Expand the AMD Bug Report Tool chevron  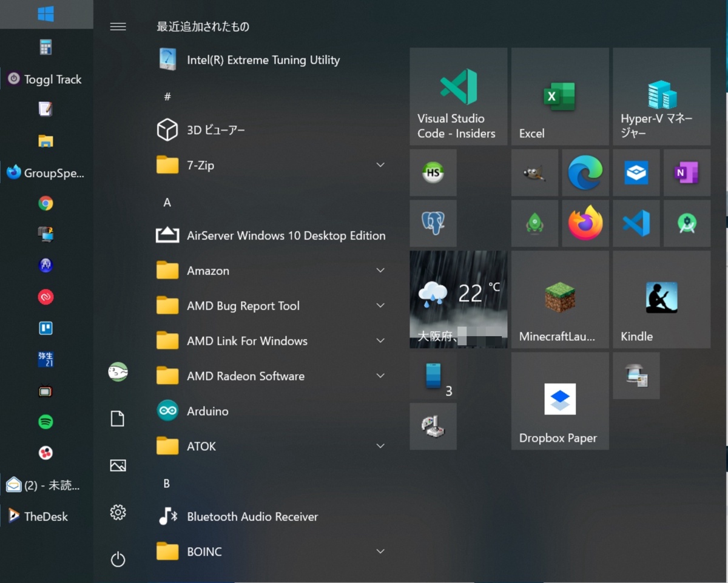(380, 306)
